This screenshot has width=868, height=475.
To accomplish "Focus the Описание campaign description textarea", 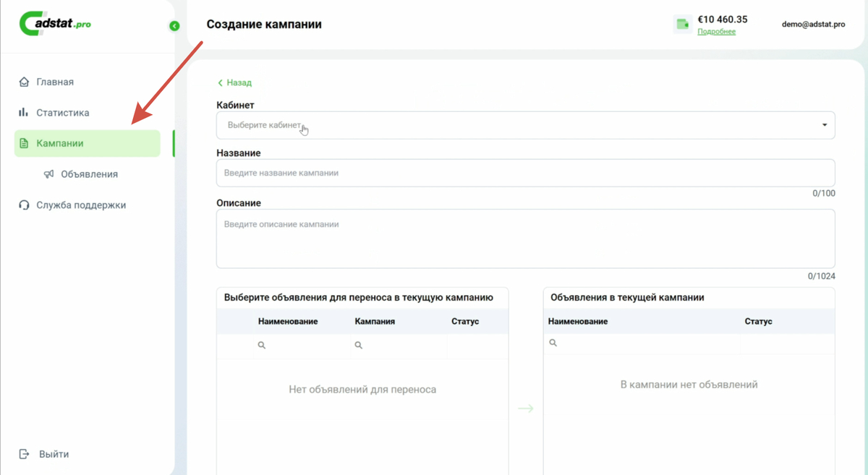I will pos(525,239).
